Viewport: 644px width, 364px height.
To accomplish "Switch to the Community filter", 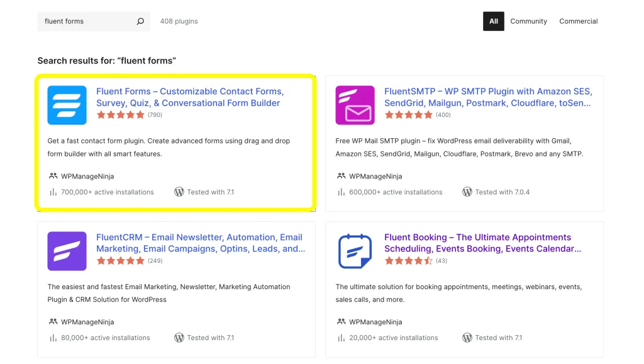I will [x=528, y=21].
